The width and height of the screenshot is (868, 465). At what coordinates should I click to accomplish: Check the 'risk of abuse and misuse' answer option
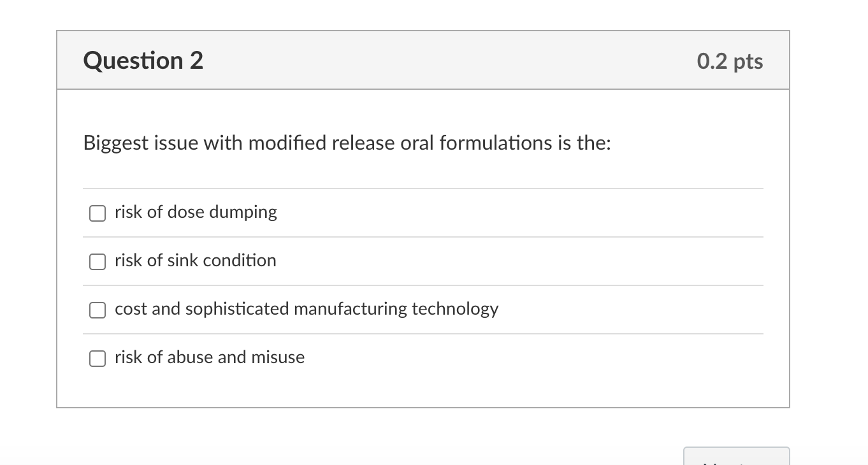click(97, 359)
